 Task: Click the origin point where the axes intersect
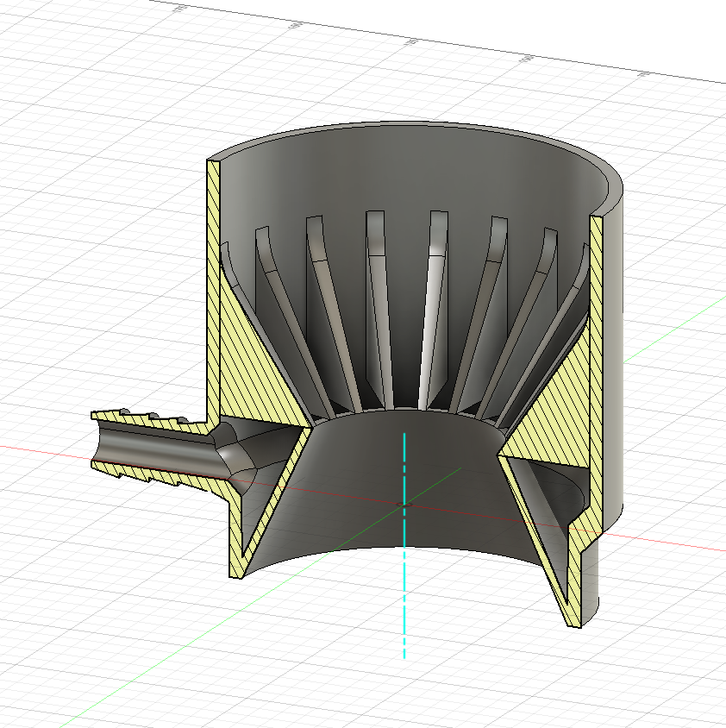click(x=404, y=503)
